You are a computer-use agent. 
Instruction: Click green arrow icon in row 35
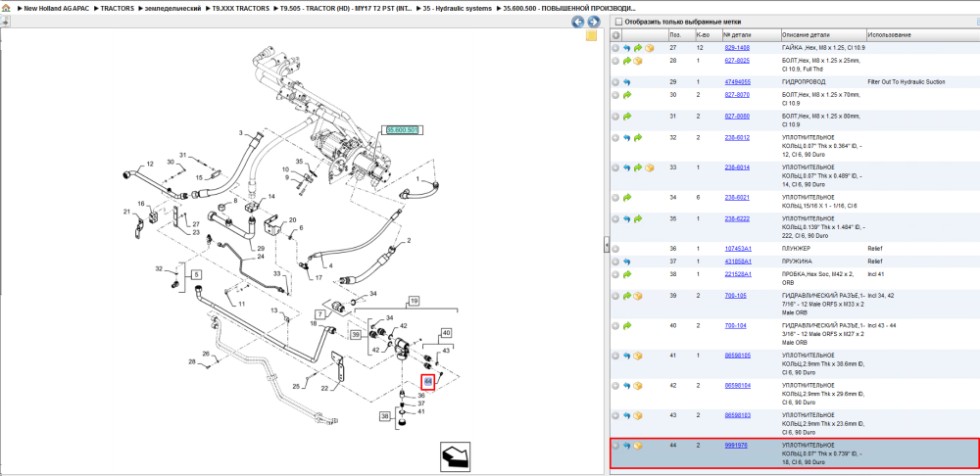638,219
